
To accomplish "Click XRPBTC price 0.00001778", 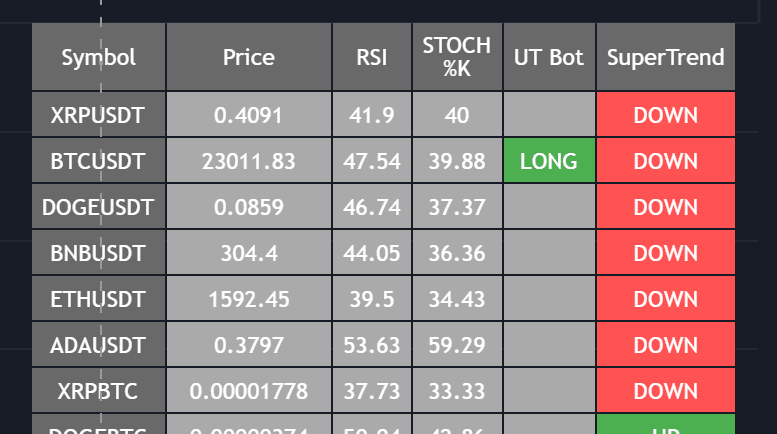I will click(x=249, y=391).
